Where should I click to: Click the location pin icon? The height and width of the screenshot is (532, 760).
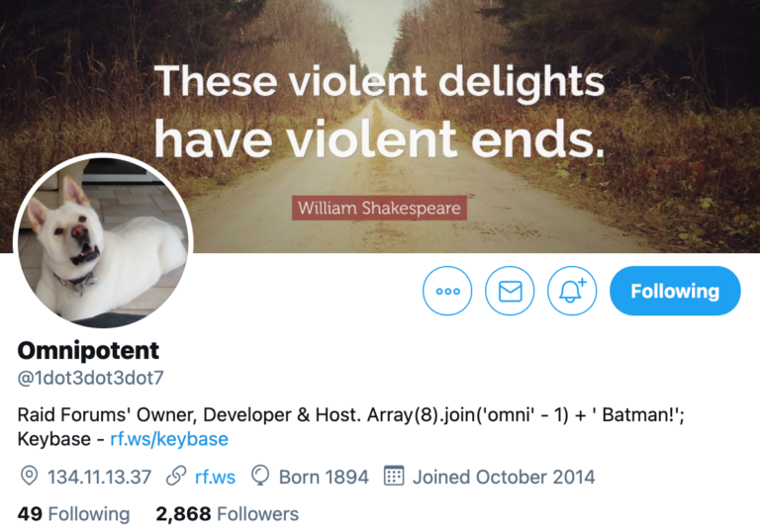pos(29,477)
